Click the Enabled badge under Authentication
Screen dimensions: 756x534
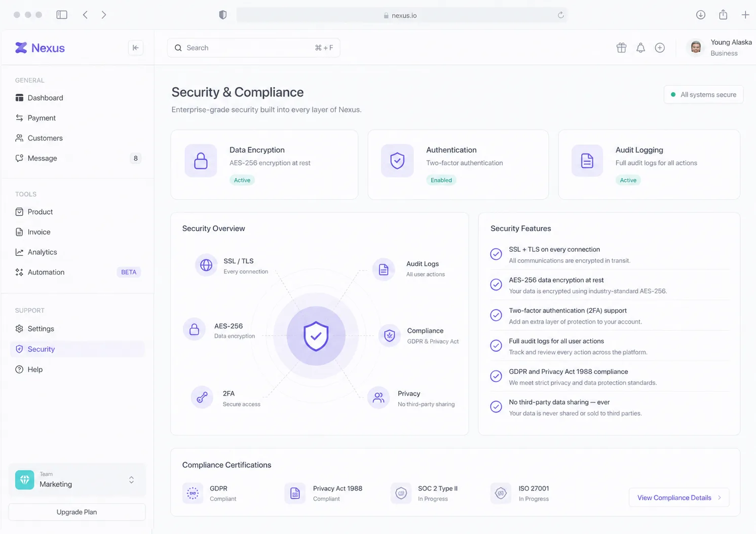441,180
